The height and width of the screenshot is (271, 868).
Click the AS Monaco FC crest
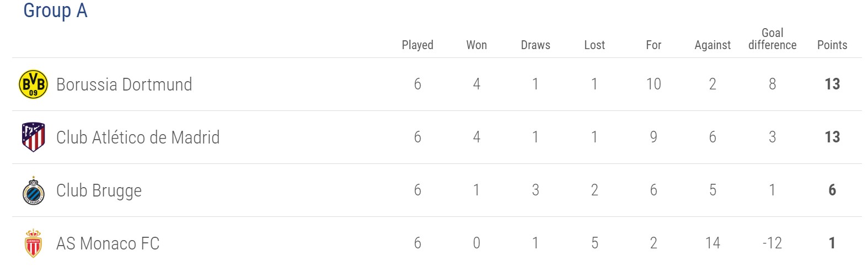[33, 243]
